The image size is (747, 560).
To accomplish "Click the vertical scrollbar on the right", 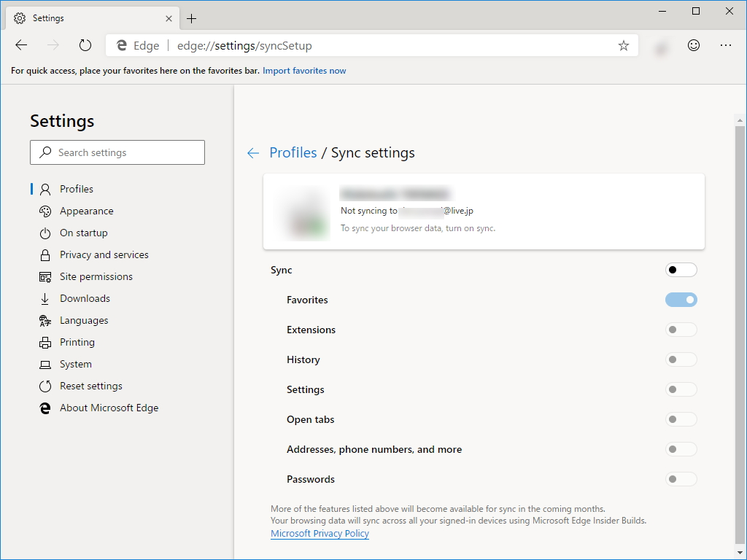I will click(x=739, y=292).
